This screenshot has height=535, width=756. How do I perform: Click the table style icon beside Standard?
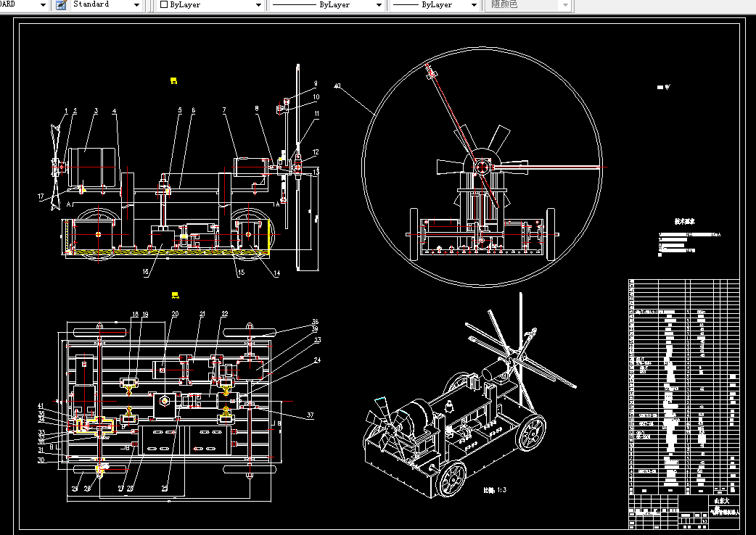pyautogui.click(x=61, y=5)
